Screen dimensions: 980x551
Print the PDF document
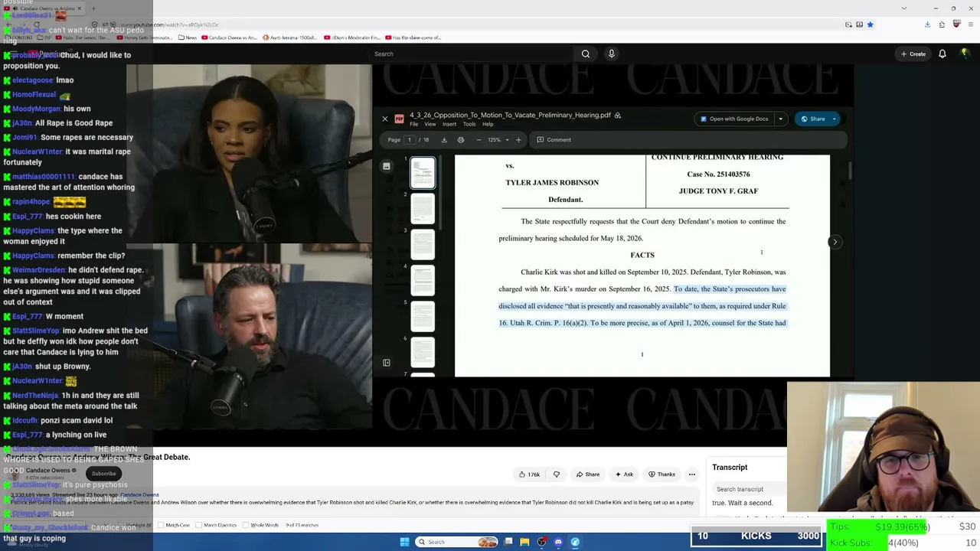pos(461,140)
